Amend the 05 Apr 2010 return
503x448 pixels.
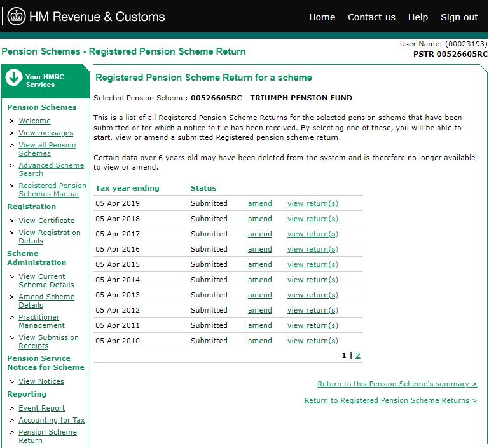point(260,341)
